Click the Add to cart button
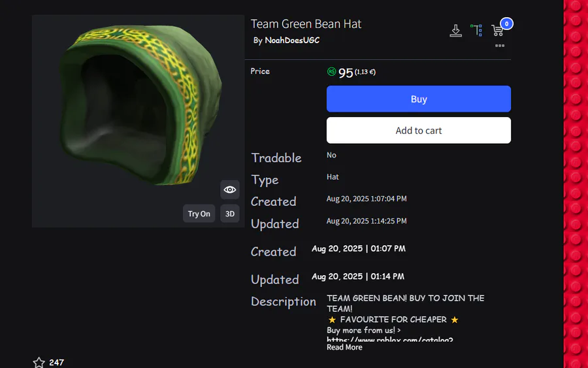The image size is (588, 368). pos(419,131)
